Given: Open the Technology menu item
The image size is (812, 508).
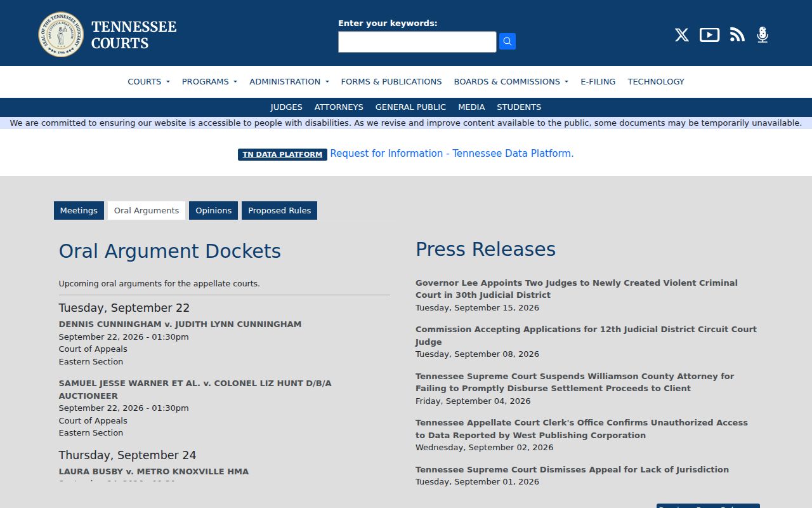Looking at the screenshot, I should click(x=656, y=81).
